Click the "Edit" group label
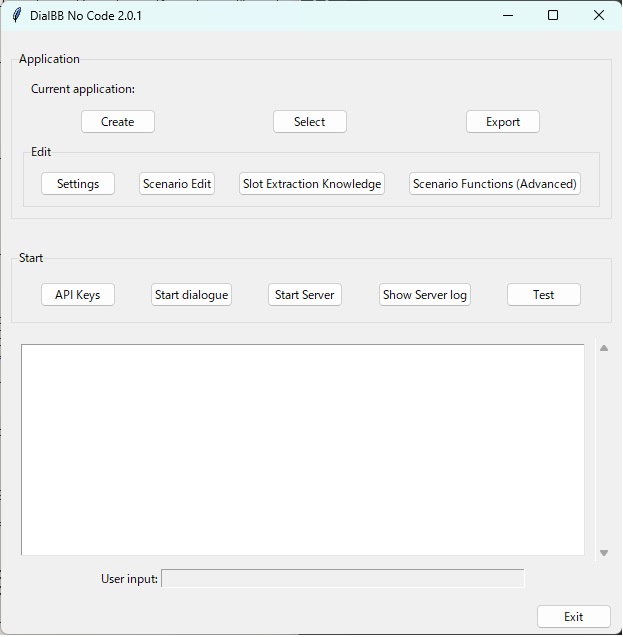 coord(41,152)
